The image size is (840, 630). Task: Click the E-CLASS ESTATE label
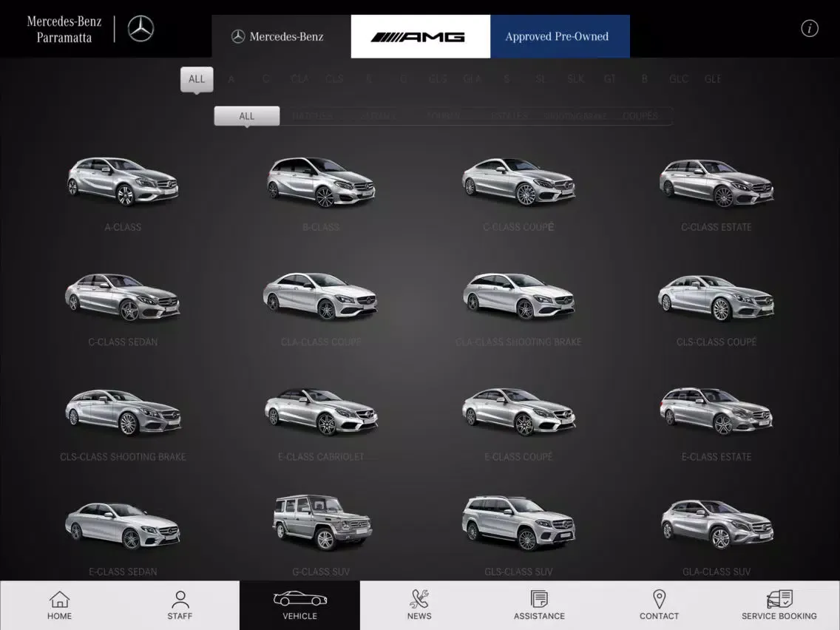coord(717,457)
